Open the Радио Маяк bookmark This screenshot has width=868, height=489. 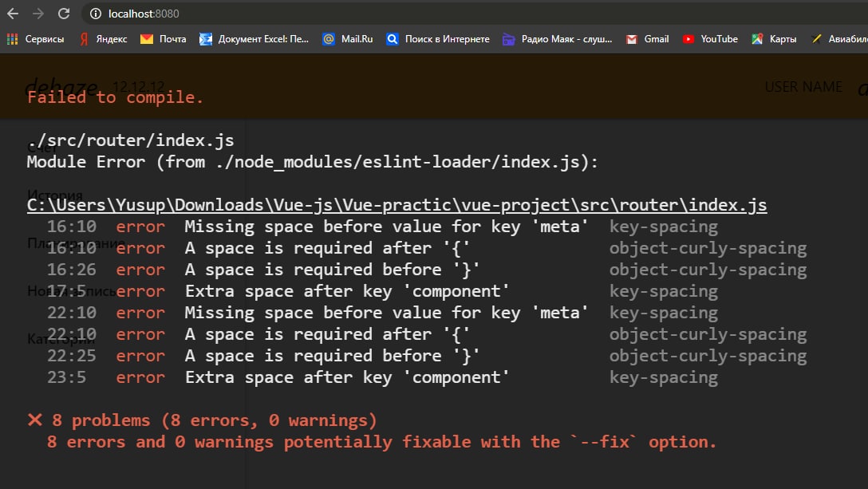coord(558,38)
